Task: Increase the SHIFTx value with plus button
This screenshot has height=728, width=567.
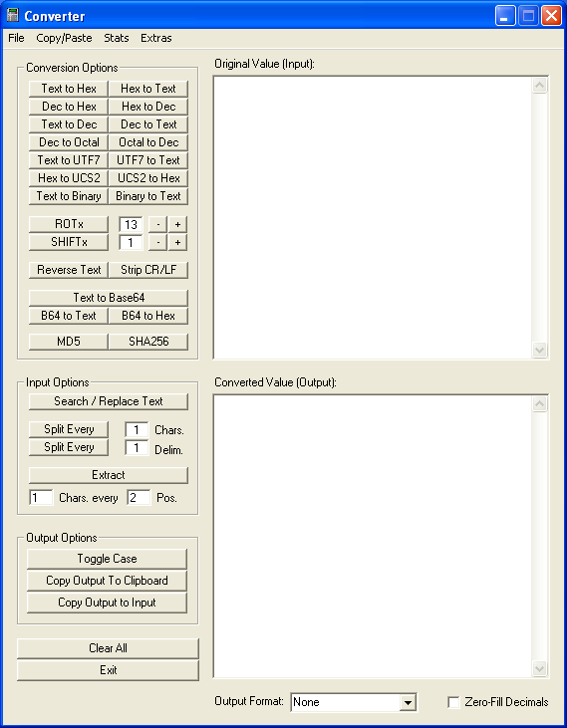Action: (x=177, y=242)
